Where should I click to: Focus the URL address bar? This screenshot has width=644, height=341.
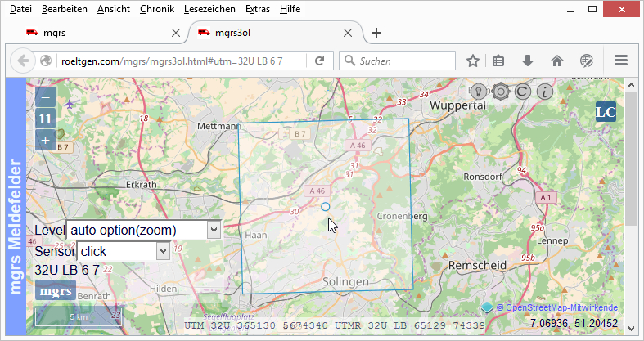pyautogui.click(x=182, y=61)
